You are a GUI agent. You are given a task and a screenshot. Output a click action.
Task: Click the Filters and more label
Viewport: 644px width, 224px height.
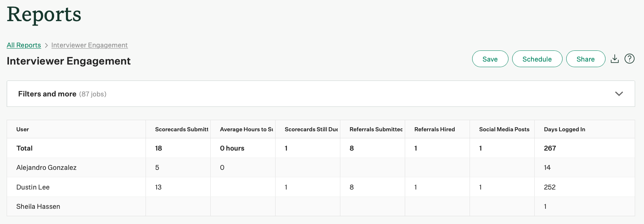[x=47, y=94]
